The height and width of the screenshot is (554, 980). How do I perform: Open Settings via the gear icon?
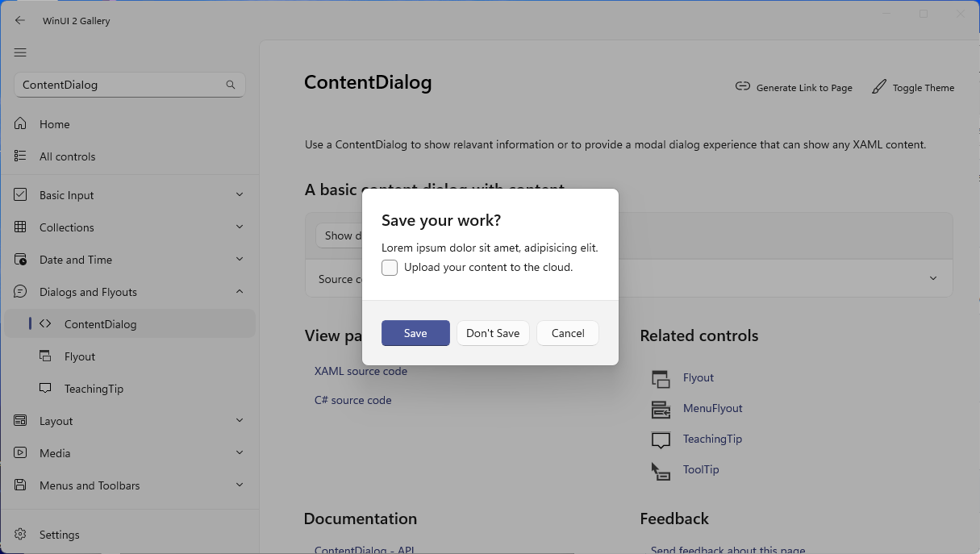click(x=20, y=534)
